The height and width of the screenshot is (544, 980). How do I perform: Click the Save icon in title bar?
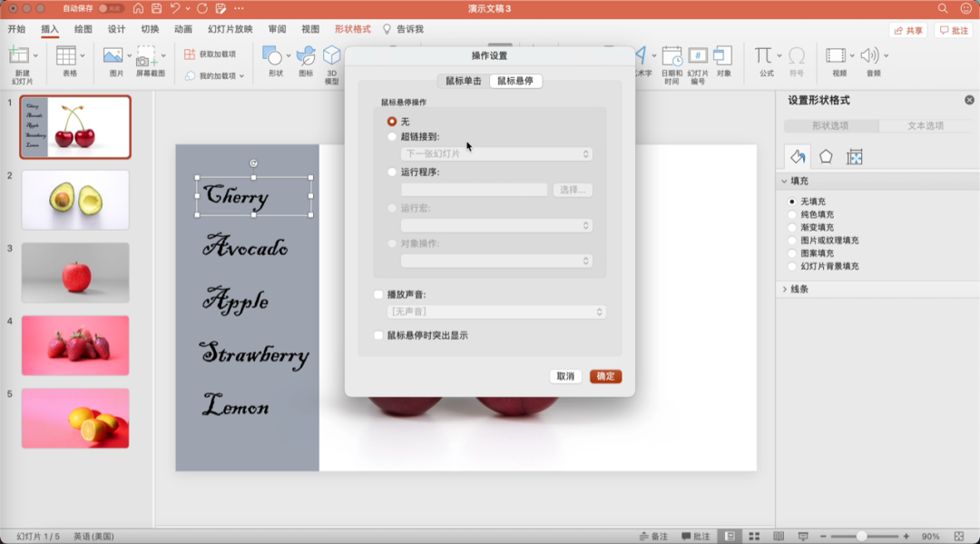[156, 9]
